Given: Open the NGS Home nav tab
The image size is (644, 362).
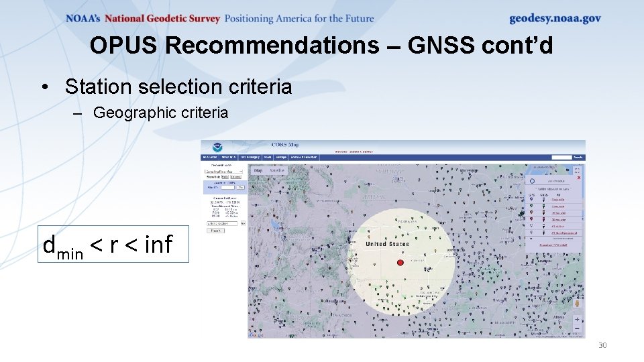Looking at the screenshot, I should click(210, 157).
